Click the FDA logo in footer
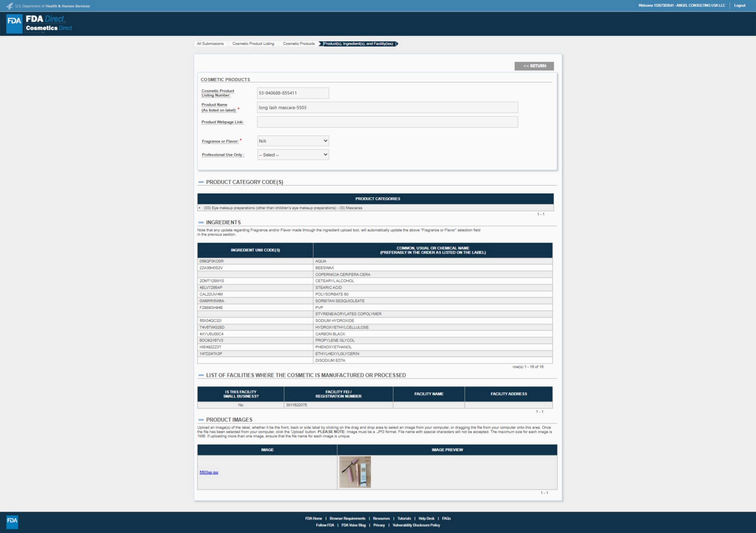The height and width of the screenshot is (533, 756). (12, 522)
